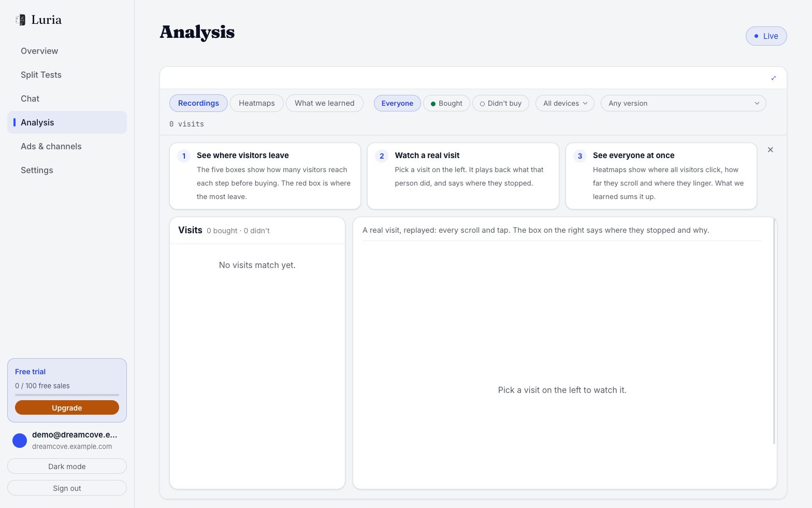Image resolution: width=812 pixels, height=508 pixels.
Task: Click the demo@dreamcove account email
Action: 75,435
